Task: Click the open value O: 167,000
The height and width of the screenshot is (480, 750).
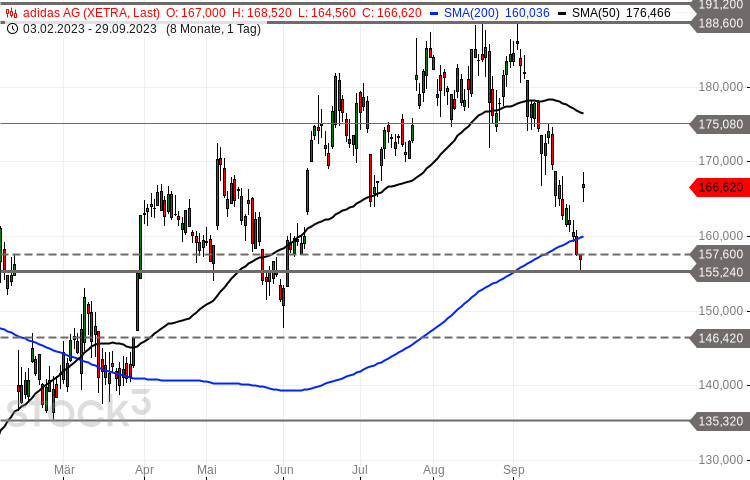Action: 196,13
